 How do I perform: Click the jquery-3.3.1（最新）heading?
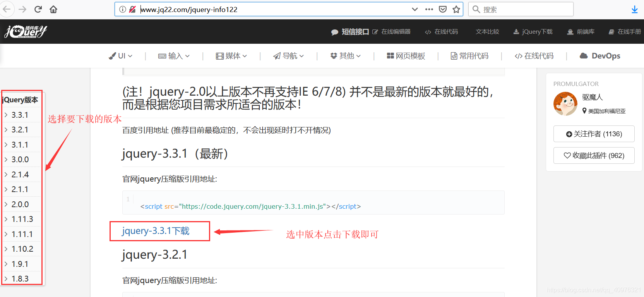point(175,154)
